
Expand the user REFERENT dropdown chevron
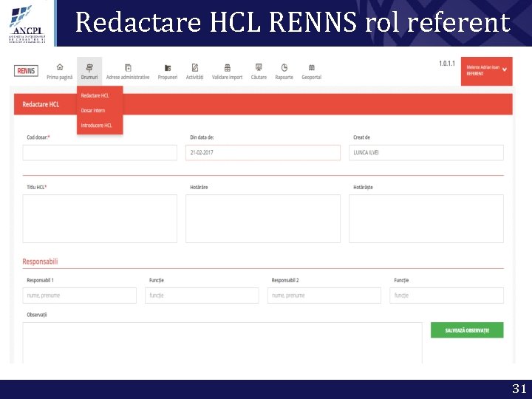[x=505, y=69]
